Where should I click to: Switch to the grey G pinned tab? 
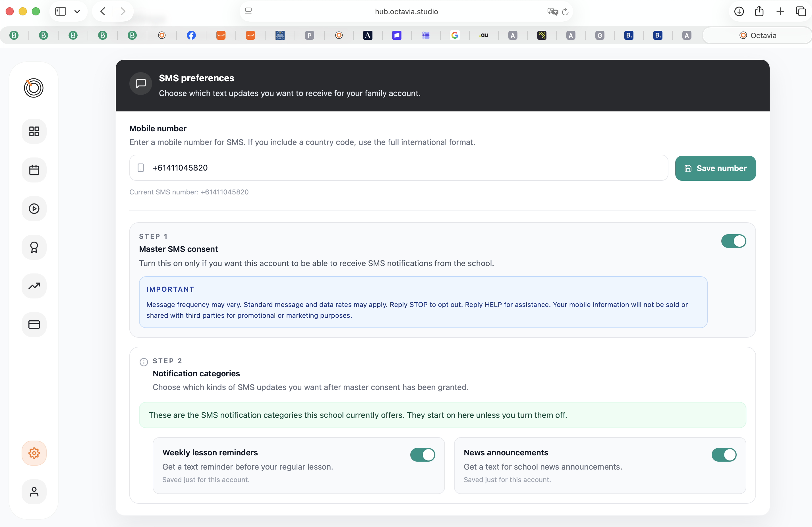(x=599, y=35)
